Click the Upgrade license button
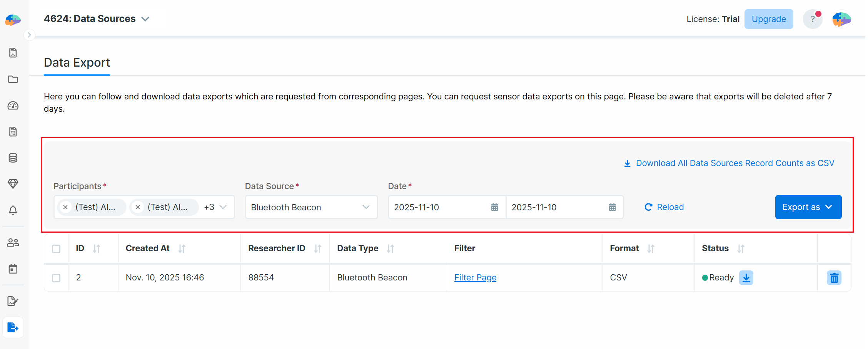Screen dimensions: 868x349 pos(768,19)
